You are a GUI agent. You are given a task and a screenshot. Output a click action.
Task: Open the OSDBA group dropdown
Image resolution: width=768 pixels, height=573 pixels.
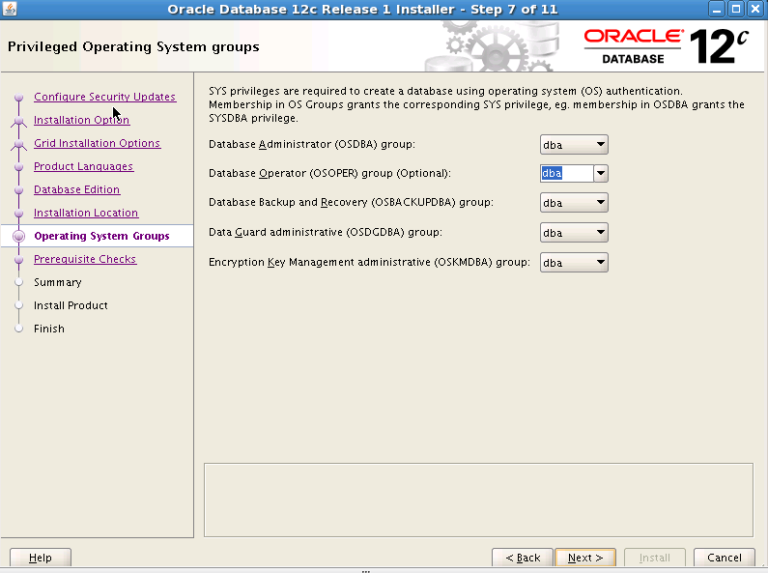[x=574, y=144]
